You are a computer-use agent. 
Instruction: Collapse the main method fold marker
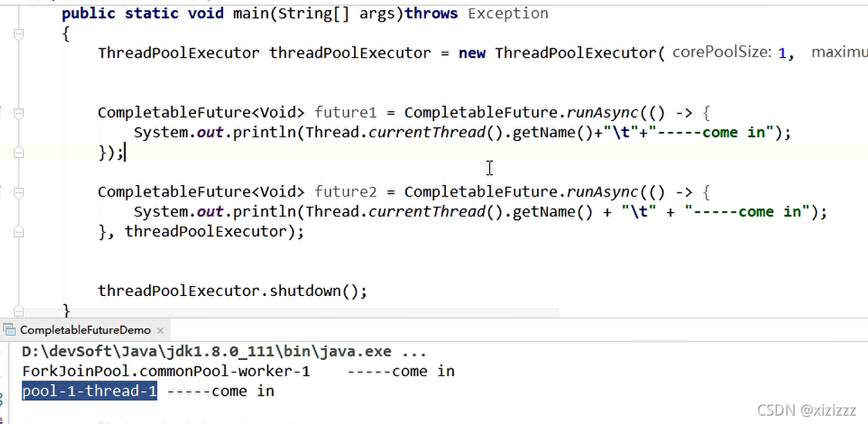tap(19, 34)
